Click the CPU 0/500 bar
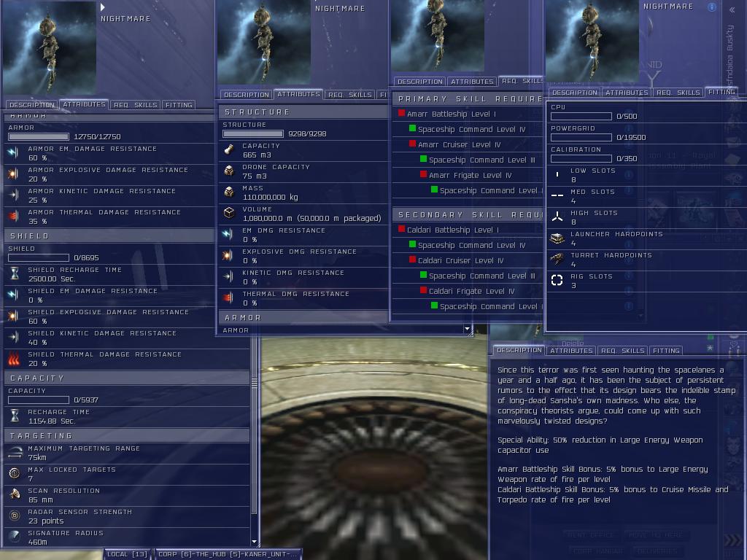Screen dimensions: 747x560 pyautogui.click(x=581, y=116)
